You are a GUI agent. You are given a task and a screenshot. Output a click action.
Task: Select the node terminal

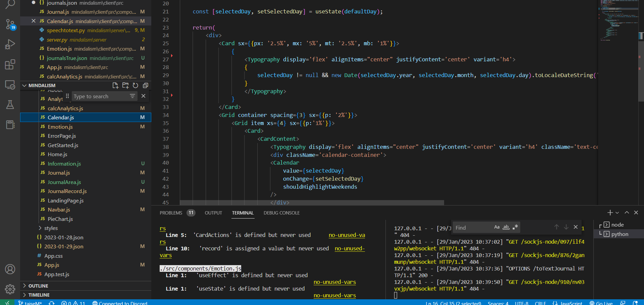click(x=618, y=225)
